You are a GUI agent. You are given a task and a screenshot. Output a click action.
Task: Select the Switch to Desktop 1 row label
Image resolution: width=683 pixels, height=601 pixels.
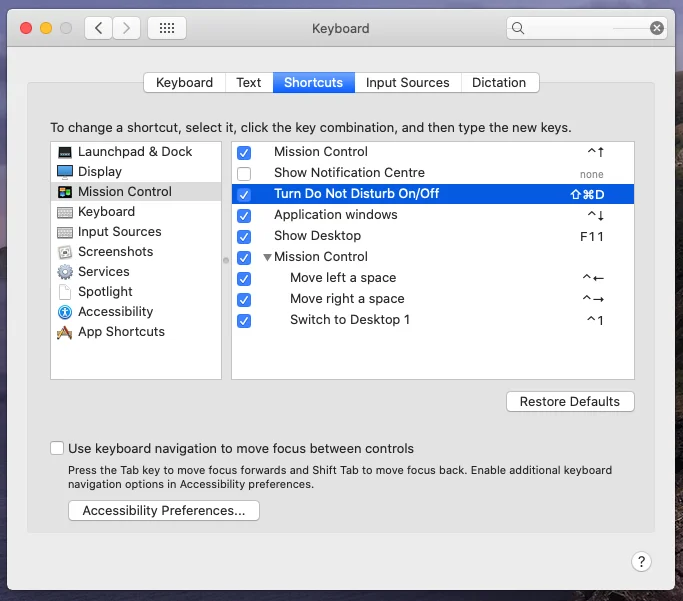coord(350,320)
